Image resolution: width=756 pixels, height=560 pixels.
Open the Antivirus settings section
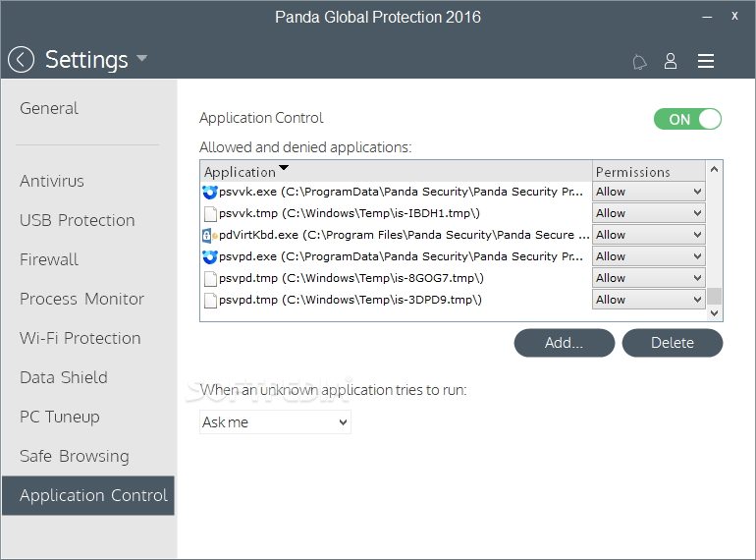(52, 182)
